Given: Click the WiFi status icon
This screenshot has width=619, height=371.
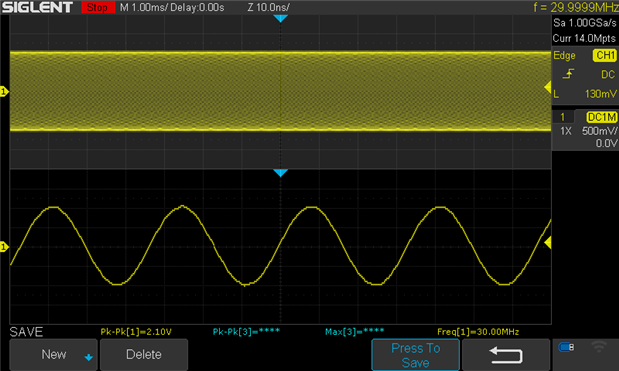Looking at the screenshot, I should [598, 347].
